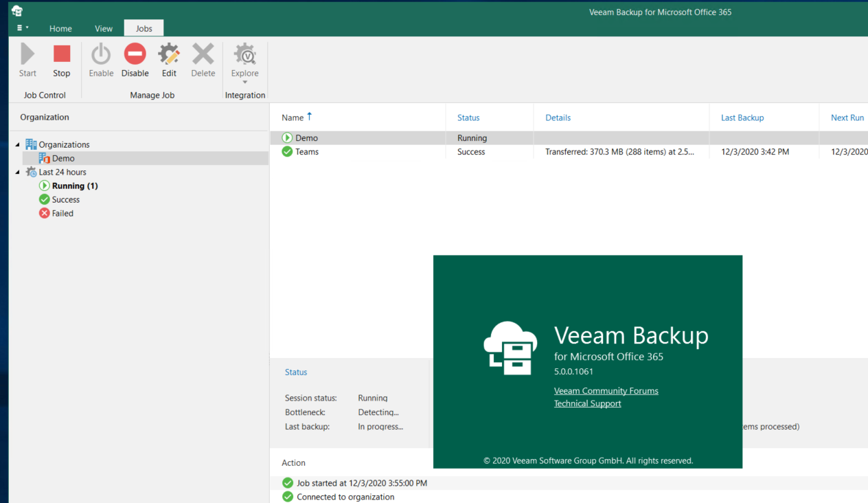Screen dimensions: 868x503
Task: Disable the selected job
Action: point(135,55)
